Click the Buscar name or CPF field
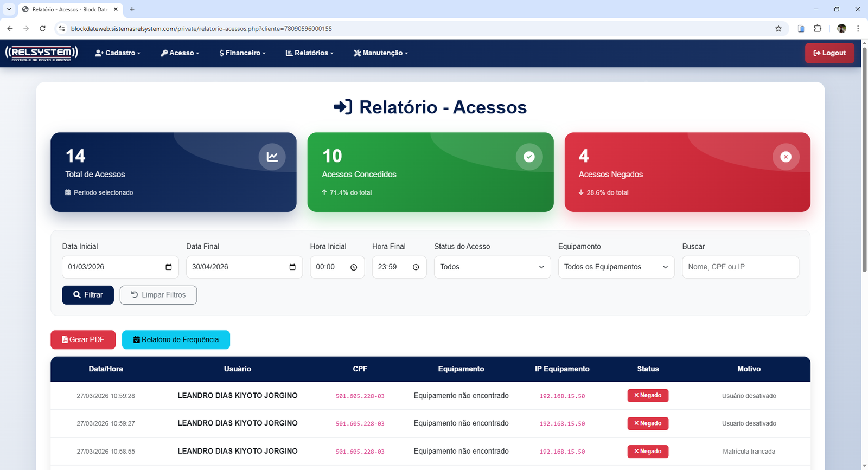 740,267
